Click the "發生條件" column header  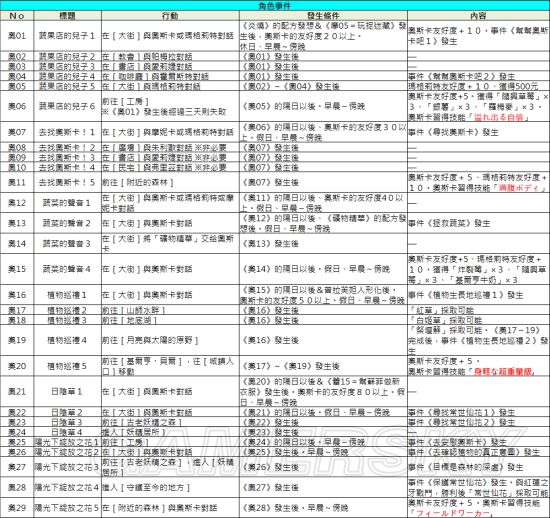(323, 15)
